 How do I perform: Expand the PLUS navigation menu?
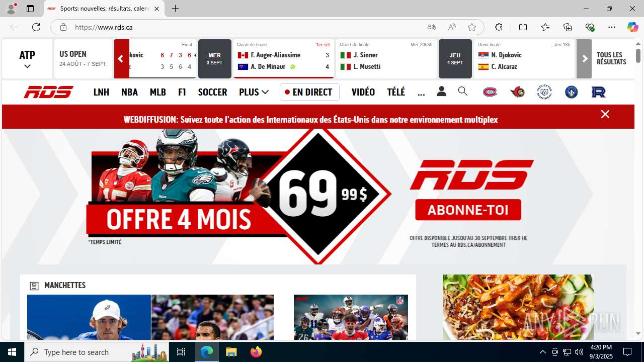pyautogui.click(x=254, y=92)
